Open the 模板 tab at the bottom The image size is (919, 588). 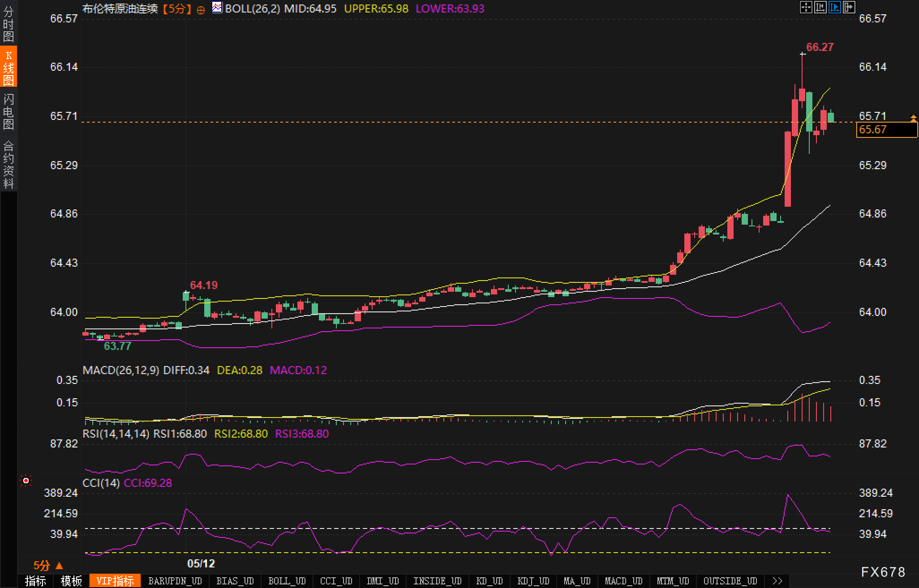72,581
